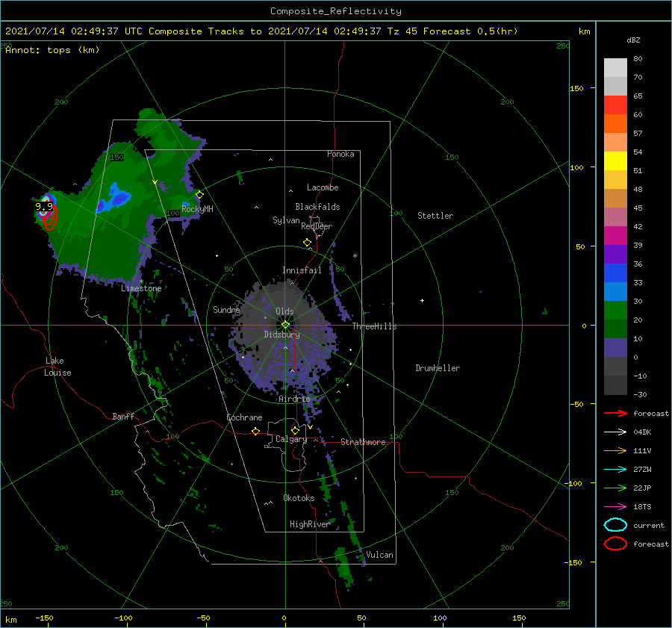Click the red swatch below 65 dBZ
Screen dimensions: 672x628
click(615, 105)
